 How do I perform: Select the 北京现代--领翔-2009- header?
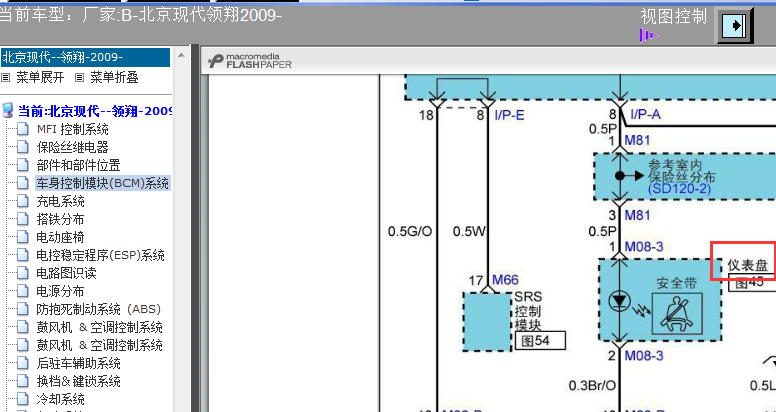[x=85, y=57]
